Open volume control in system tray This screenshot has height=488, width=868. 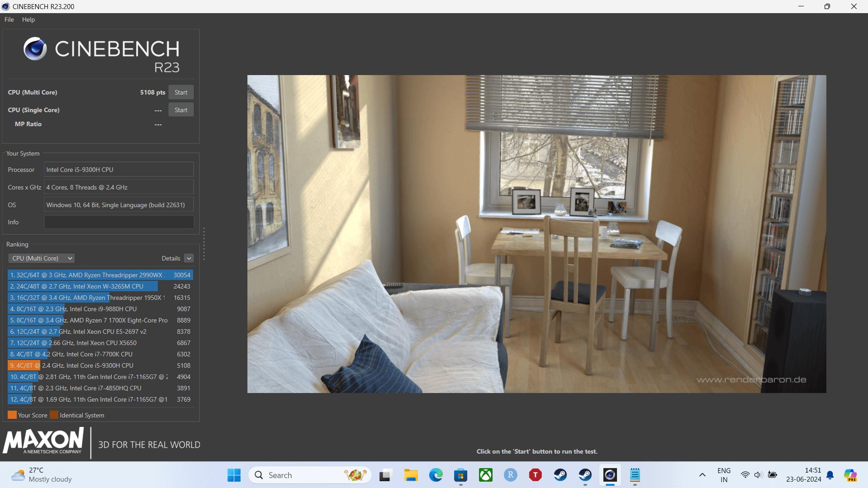(x=758, y=475)
